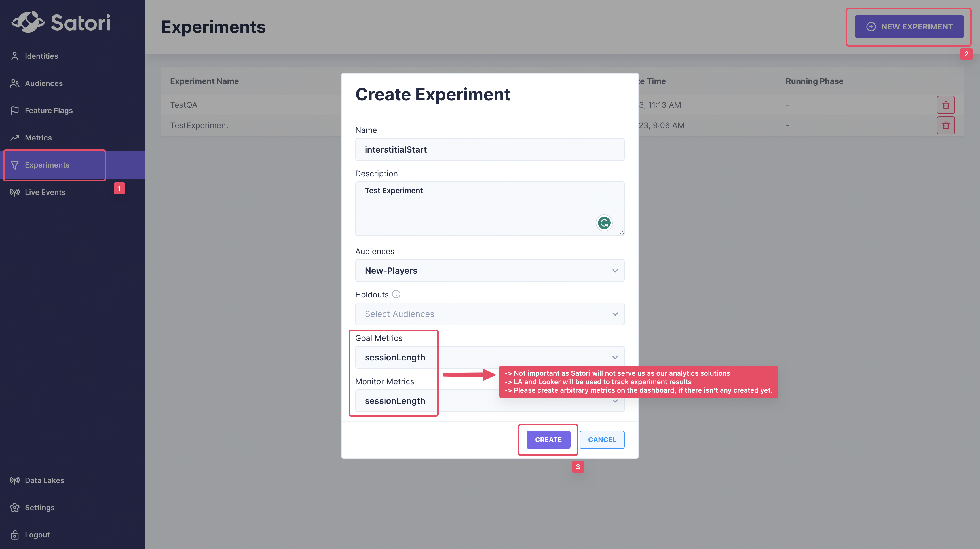Click the Feature Flags flag icon
The height and width of the screenshot is (549, 980).
(x=14, y=110)
